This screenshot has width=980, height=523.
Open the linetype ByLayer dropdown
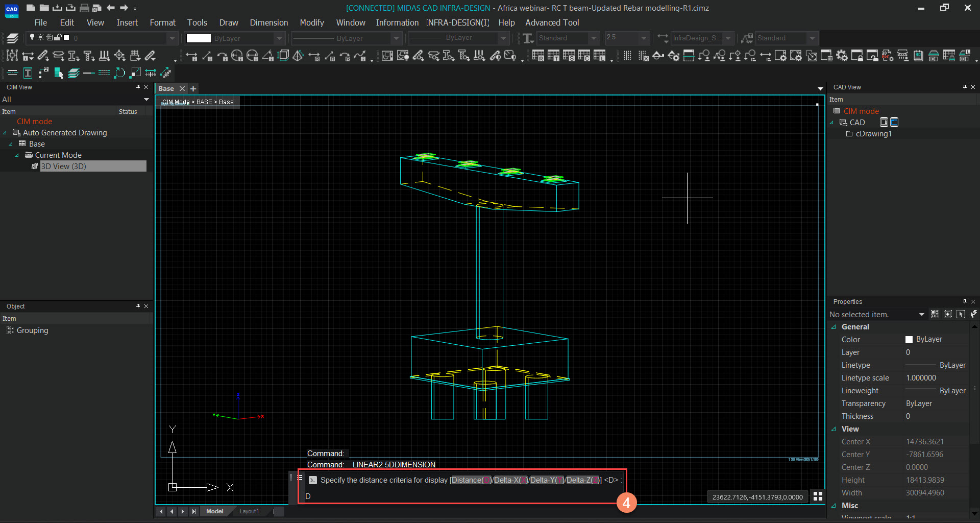pos(396,38)
